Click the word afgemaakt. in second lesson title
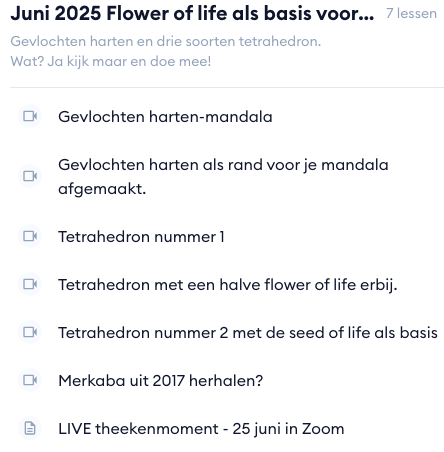The image size is (444, 452). click(102, 189)
